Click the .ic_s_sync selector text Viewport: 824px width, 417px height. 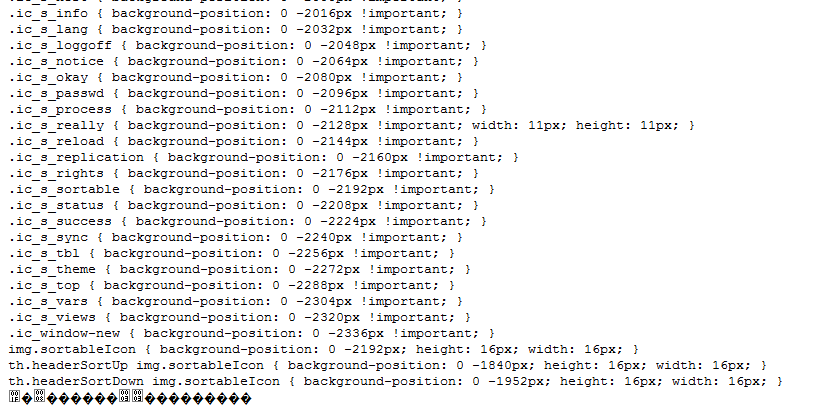48,237
